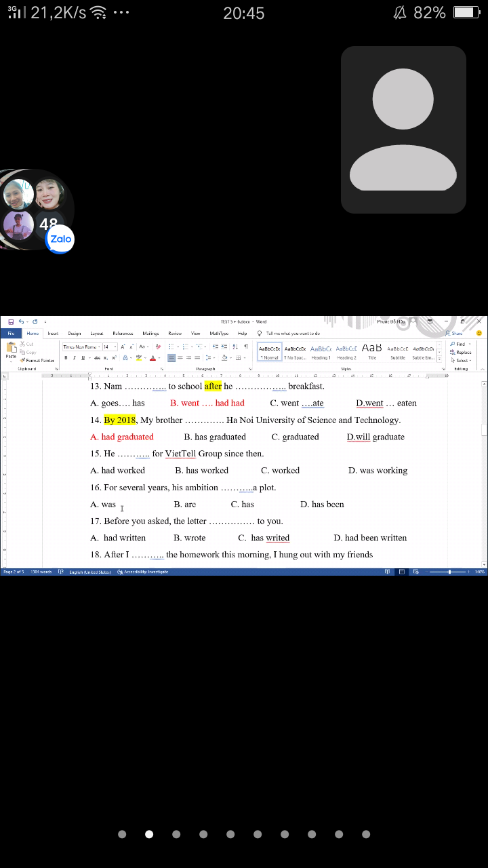The height and width of the screenshot is (868, 488).
Task: Click the Paste clipboard icon
Action: (11, 348)
